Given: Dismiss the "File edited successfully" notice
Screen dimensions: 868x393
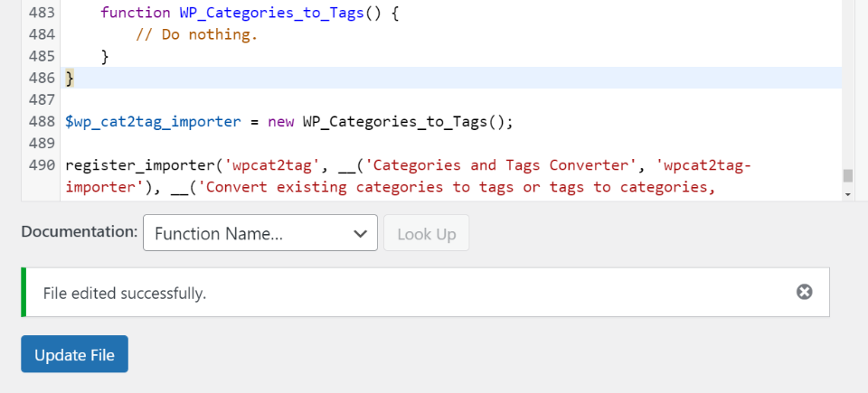Looking at the screenshot, I should 804,292.
